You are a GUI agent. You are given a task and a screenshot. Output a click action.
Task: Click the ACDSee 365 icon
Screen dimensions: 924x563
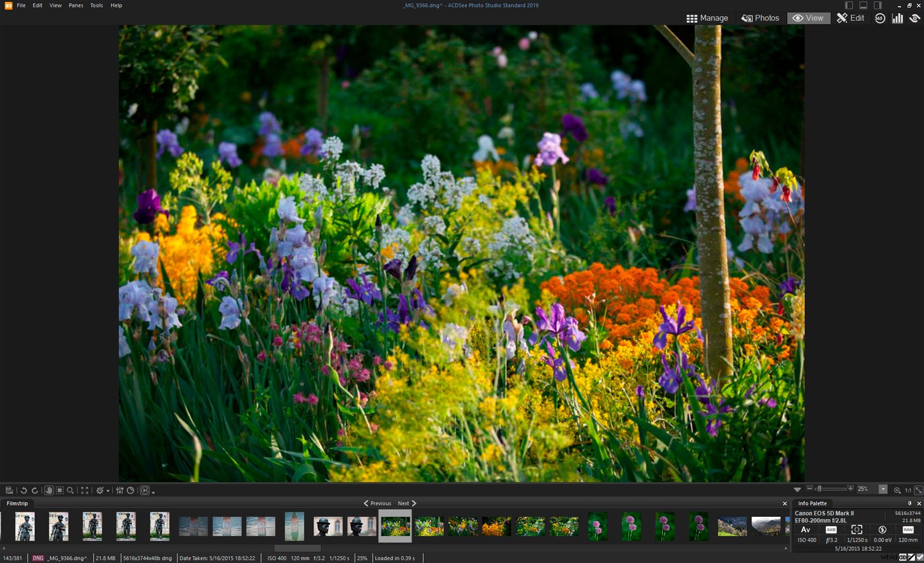point(880,18)
